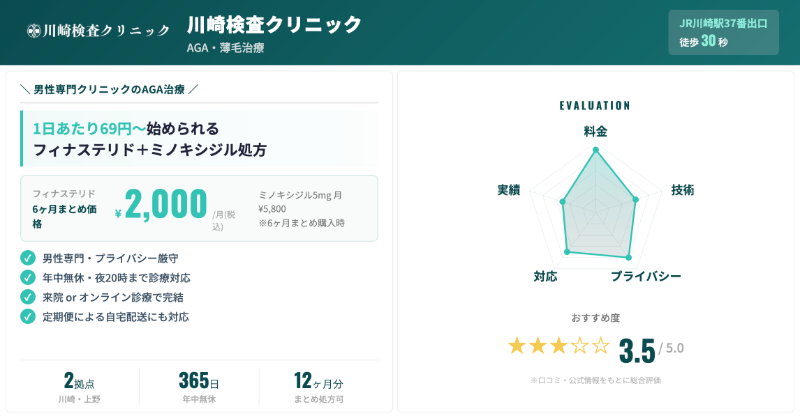Click the checkmark icon beside 男性専門・プライバシー厳守
The height and width of the screenshot is (418, 800).
(28, 258)
